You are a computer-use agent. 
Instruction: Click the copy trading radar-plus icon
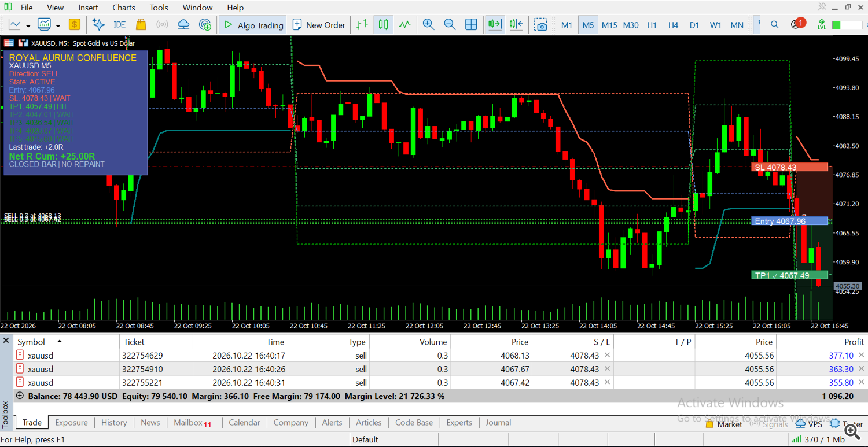pos(205,24)
